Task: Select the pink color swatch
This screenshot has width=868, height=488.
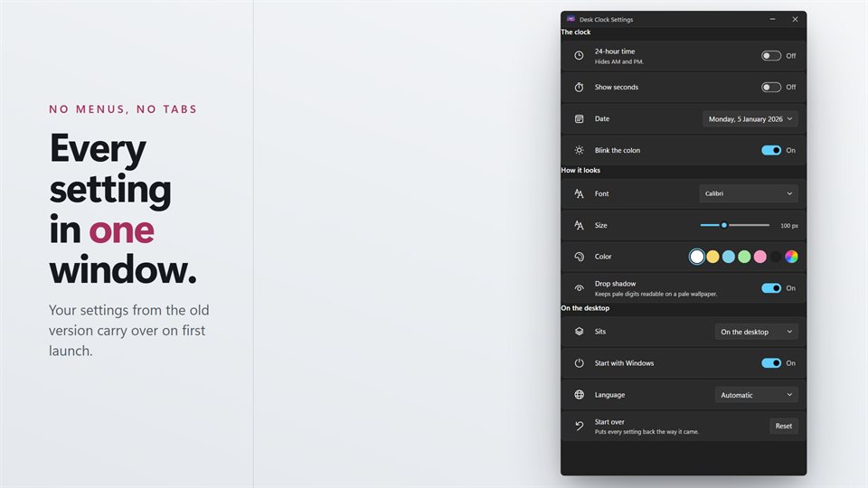Action: (x=760, y=257)
